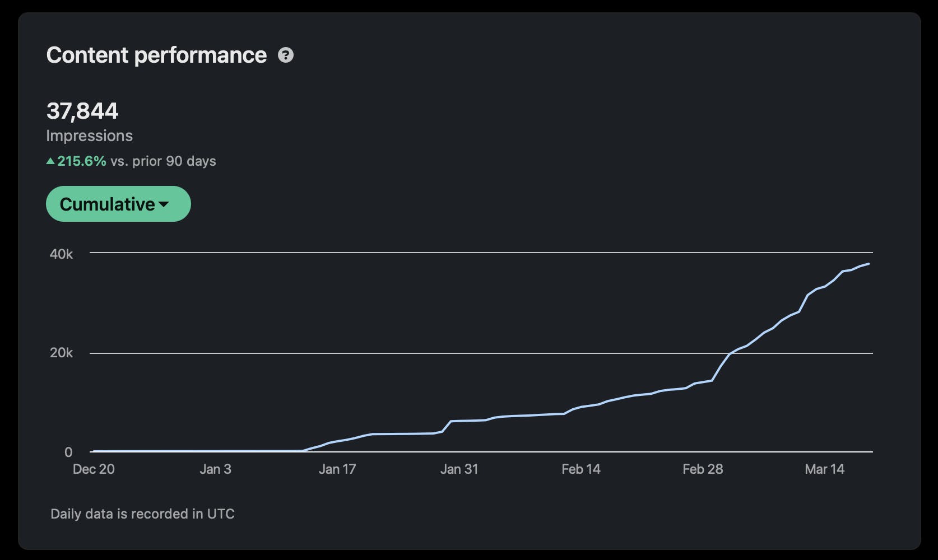
Task: Click the help question mark icon
Action: tap(286, 55)
